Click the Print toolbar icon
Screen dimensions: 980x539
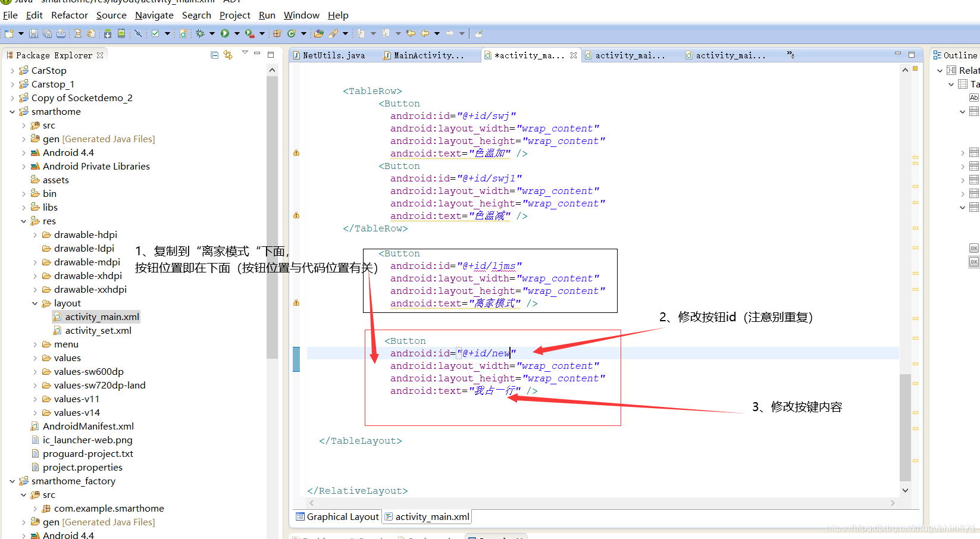(x=61, y=33)
